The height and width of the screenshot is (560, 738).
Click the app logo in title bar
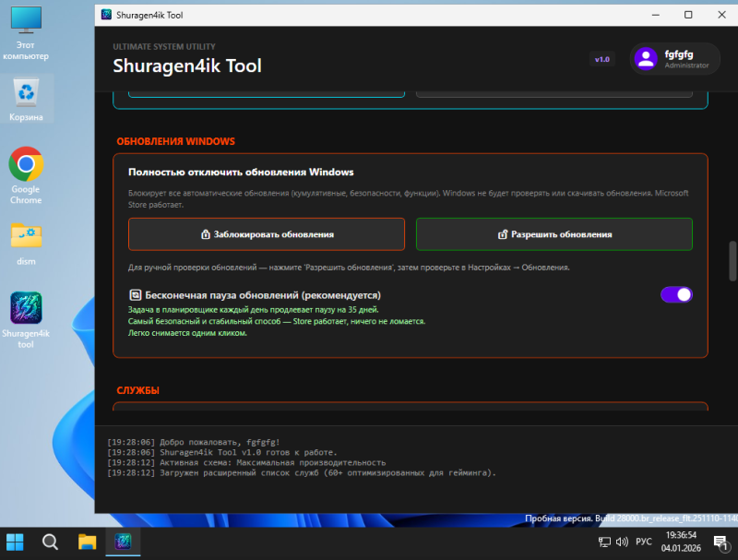pos(106,15)
